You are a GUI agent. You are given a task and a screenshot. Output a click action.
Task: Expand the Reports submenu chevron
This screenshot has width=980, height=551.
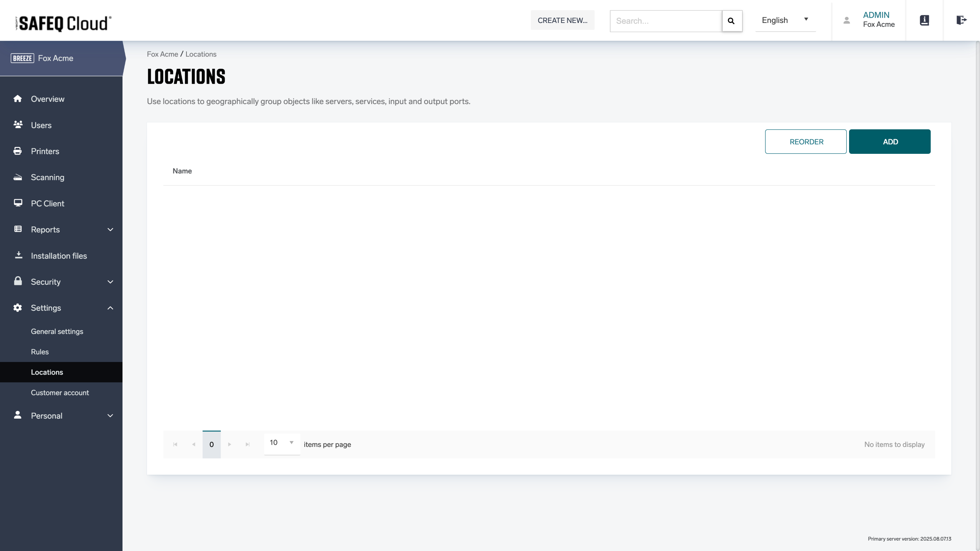coord(110,230)
